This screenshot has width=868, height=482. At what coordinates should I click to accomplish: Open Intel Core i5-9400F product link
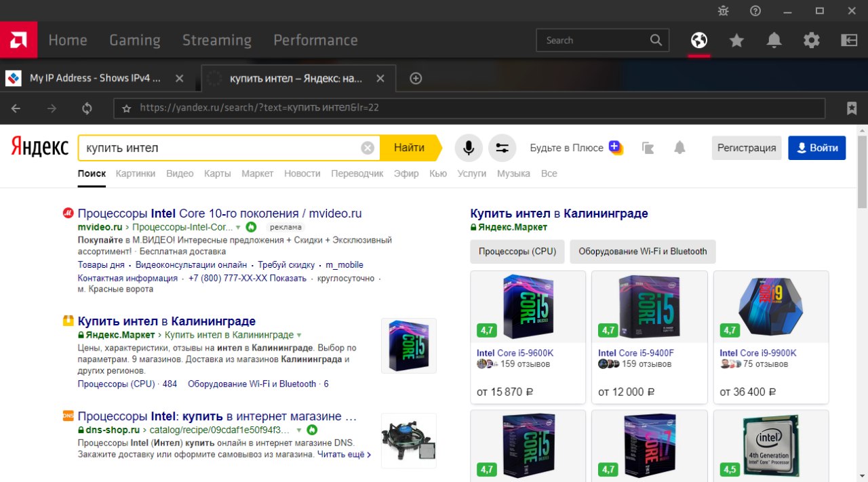click(636, 353)
